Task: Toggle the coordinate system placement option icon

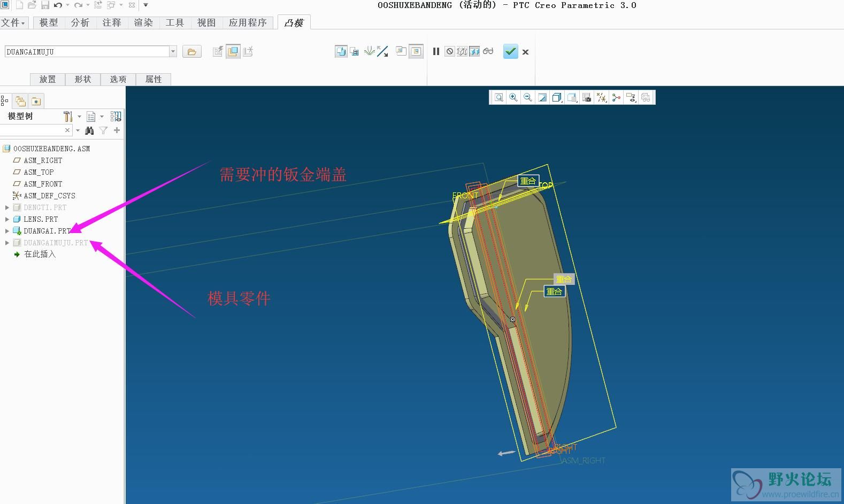Action: click(248, 51)
